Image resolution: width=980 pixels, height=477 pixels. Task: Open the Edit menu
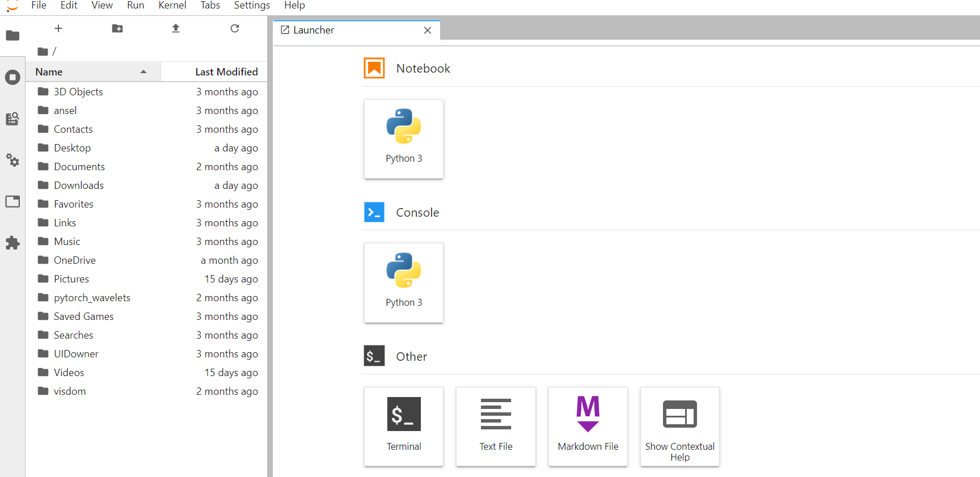(x=69, y=6)
